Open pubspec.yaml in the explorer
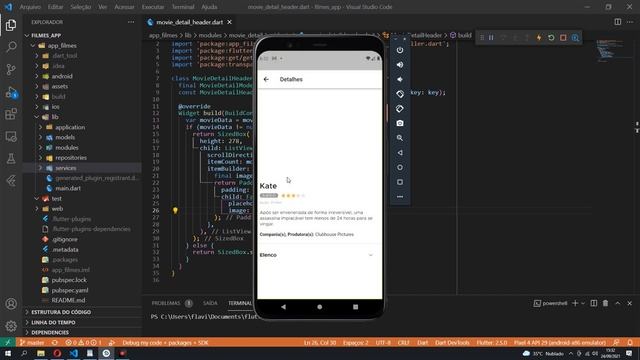 coord(70,290)
